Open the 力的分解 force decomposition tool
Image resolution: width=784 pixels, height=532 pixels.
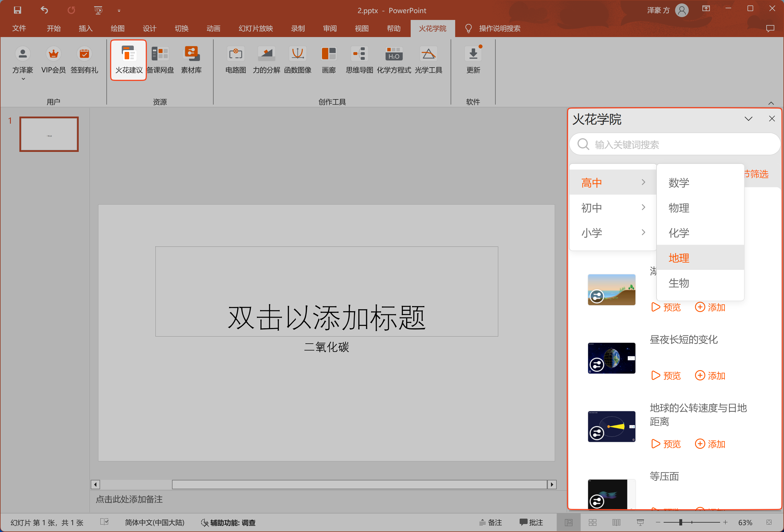click(x=266, y=60)
